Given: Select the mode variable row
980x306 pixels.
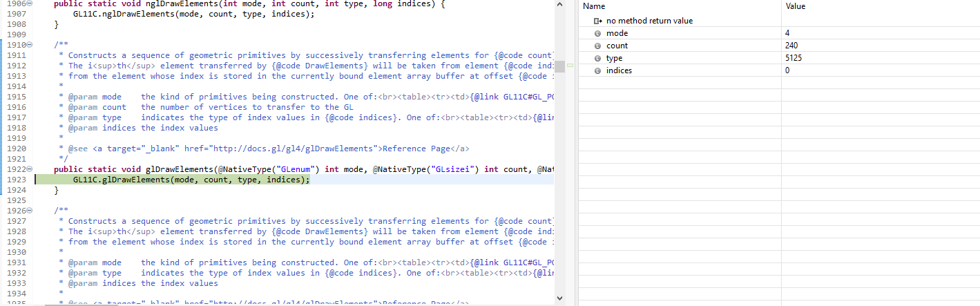Looking at the screenshot, I should tap(779, 33).
